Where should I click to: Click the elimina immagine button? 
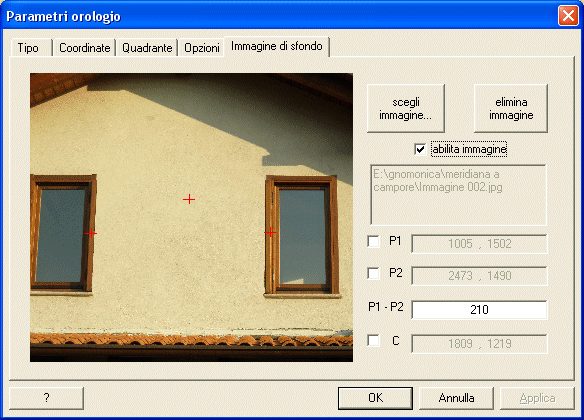point(511,108)
